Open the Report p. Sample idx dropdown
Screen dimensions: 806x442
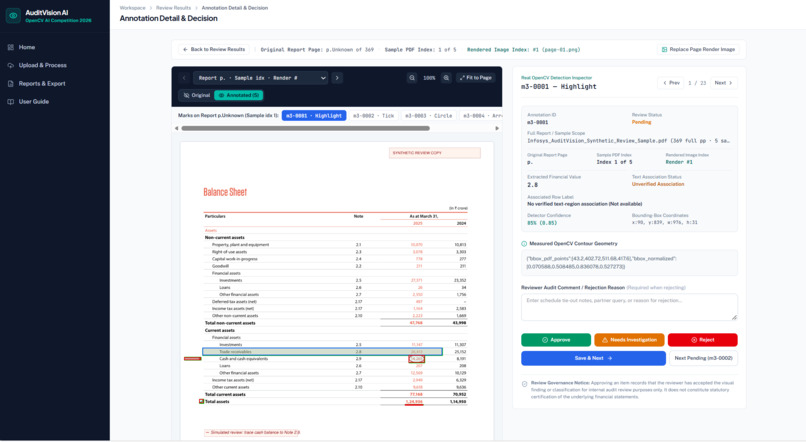click(x=262, y=78)
